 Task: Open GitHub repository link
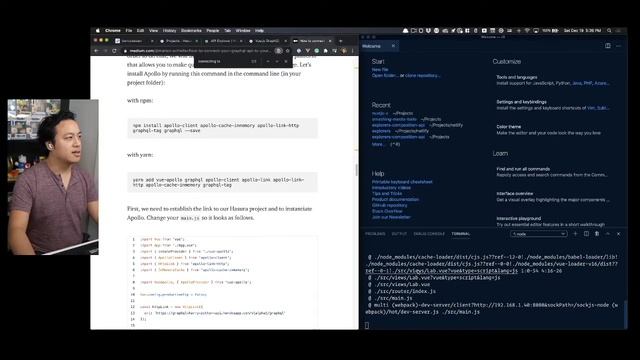(389, 205)
